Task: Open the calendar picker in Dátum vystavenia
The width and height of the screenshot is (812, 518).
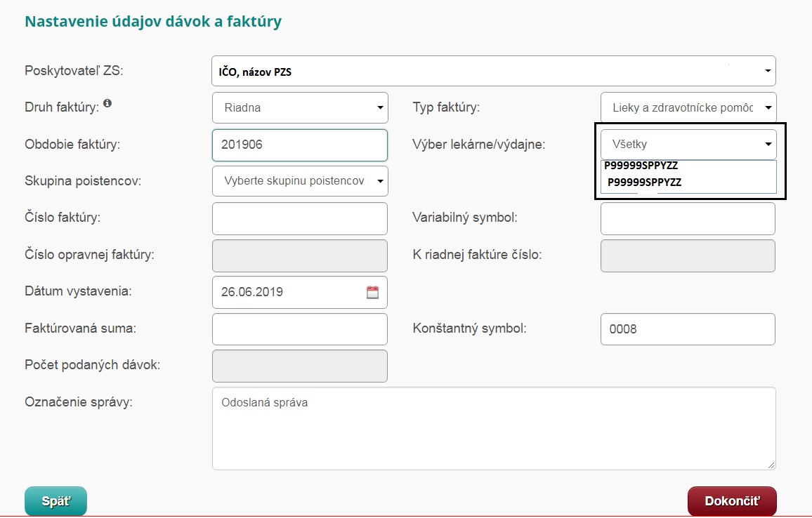Action: pos(372,292)
